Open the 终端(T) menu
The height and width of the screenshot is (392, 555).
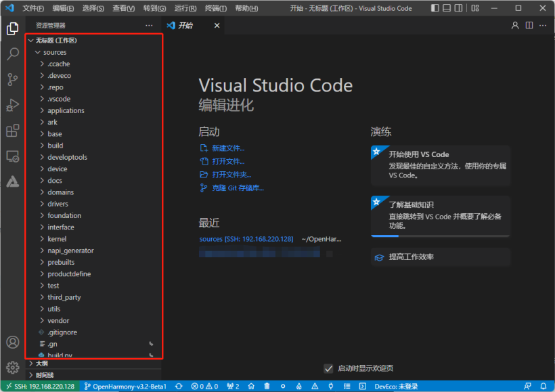[216, 8]
